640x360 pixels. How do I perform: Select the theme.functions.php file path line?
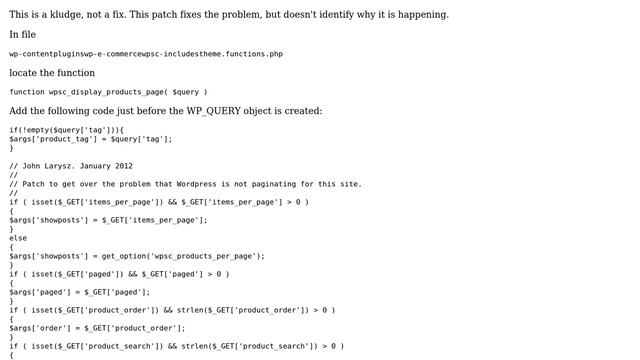point(146,54)
